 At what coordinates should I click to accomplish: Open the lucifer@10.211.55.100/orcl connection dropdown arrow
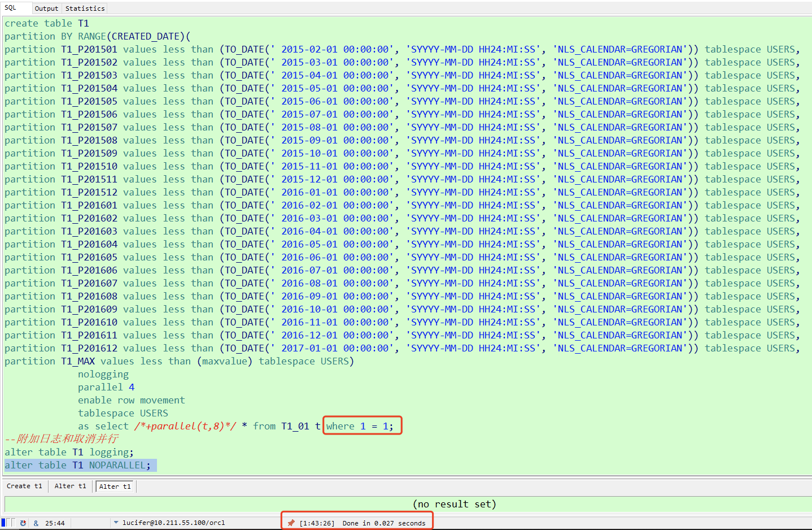coord(116,523)
